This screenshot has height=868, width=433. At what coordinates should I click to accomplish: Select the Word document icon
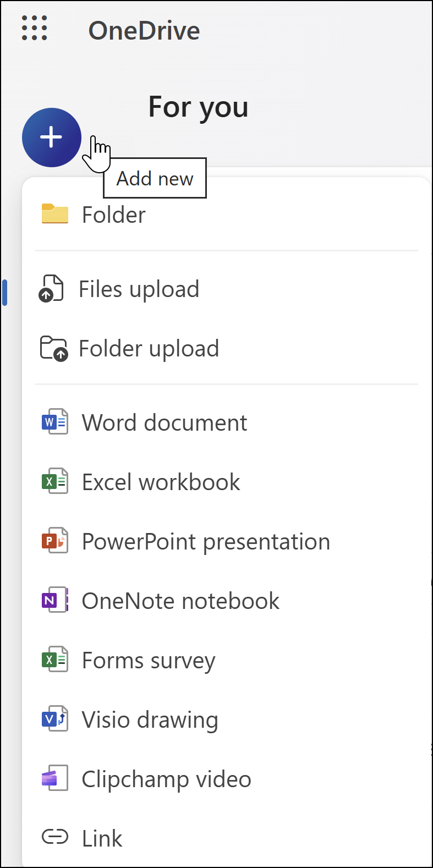click(x=54, y=422)
